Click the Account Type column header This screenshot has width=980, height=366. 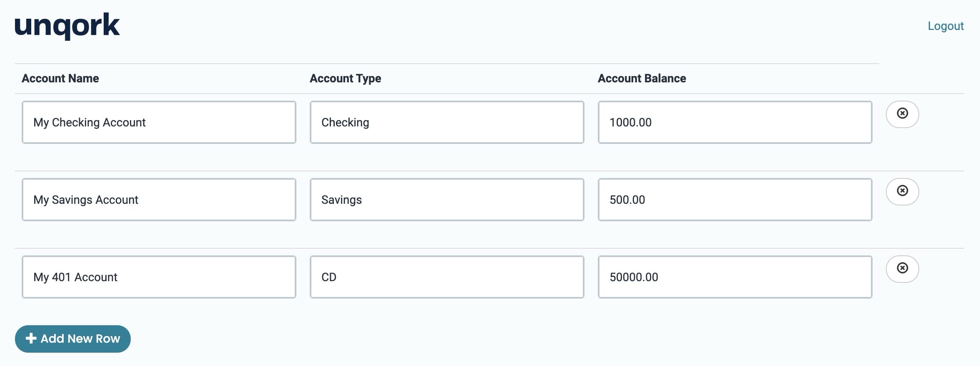coord(346,79)
